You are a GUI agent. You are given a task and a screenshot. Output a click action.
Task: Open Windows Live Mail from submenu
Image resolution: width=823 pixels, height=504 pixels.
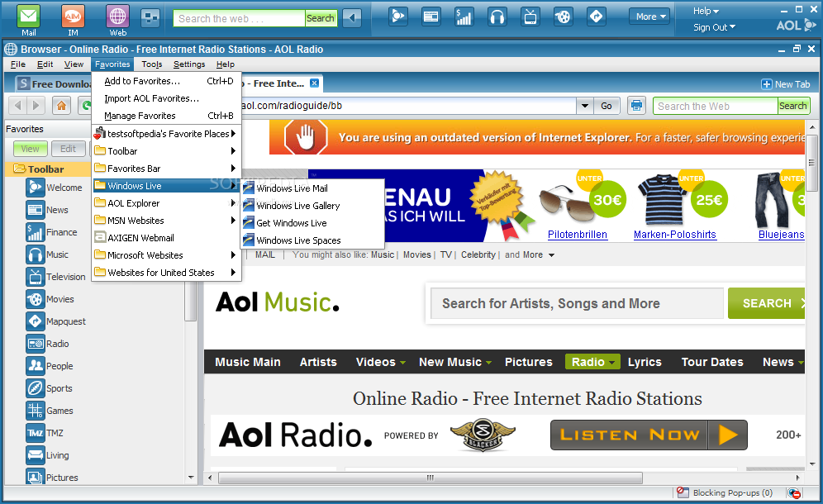[312, 188]
